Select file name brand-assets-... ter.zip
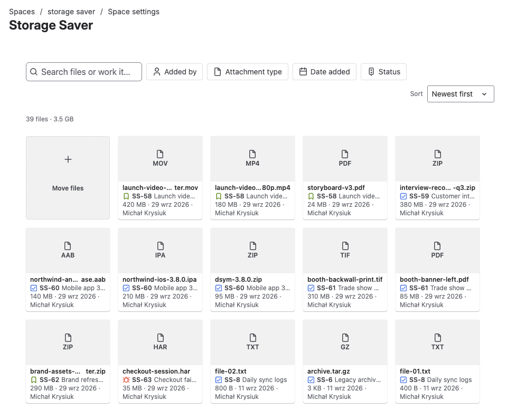The width and height of the screenshot is (507, 420). click(x=68, y=371)
